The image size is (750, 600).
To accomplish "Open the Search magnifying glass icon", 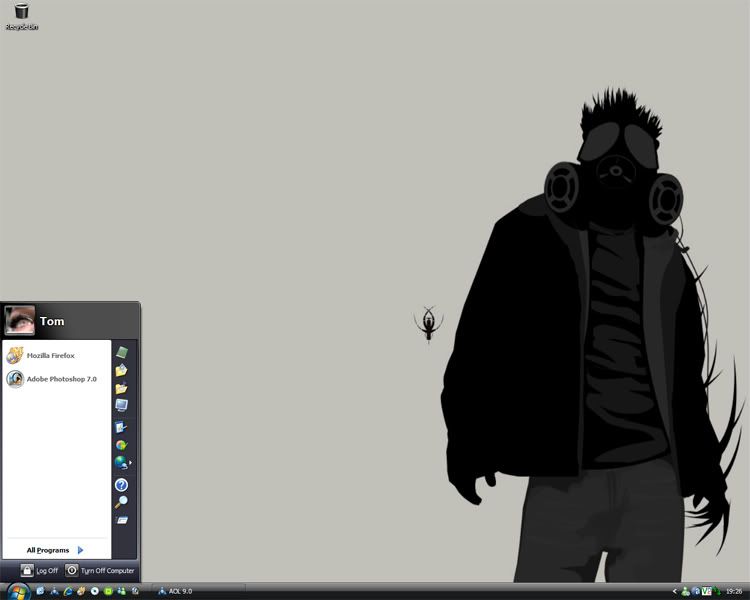I will (121, 502).
